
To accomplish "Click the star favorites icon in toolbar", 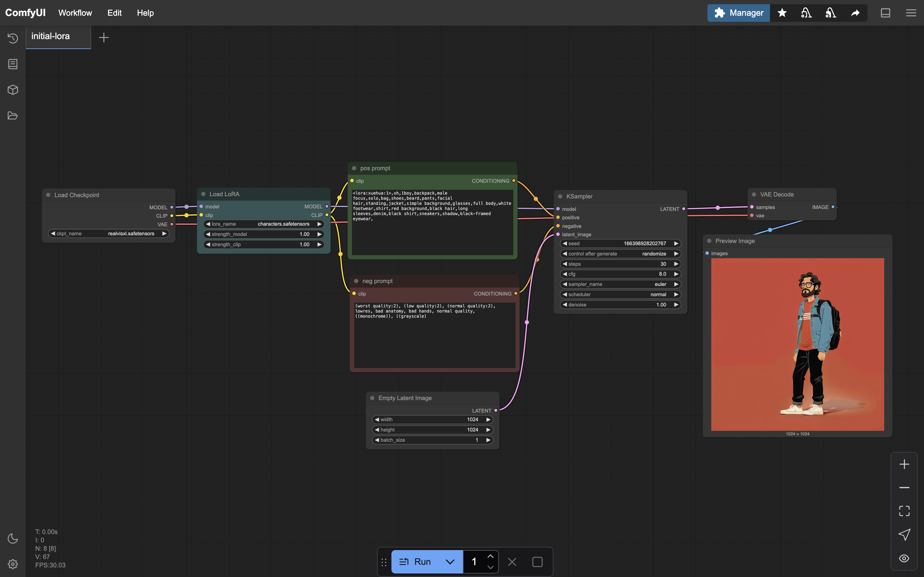I will [782, 13].
